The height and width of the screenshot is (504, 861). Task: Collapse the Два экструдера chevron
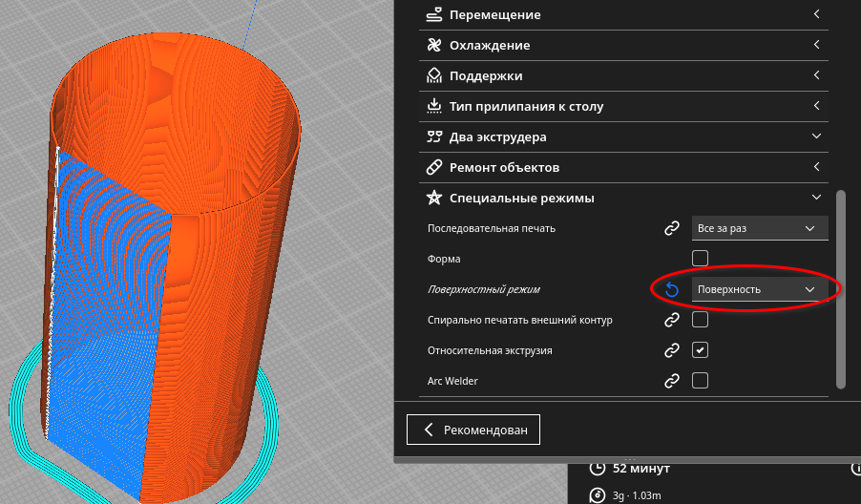[816, 136]
